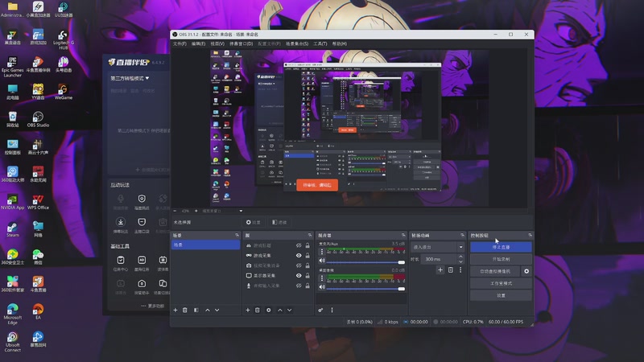Image resolution: width=644 pixels, height=362 pixels.
Task: Open the 场景集合(S) menu
Action: tap(297, 43)
